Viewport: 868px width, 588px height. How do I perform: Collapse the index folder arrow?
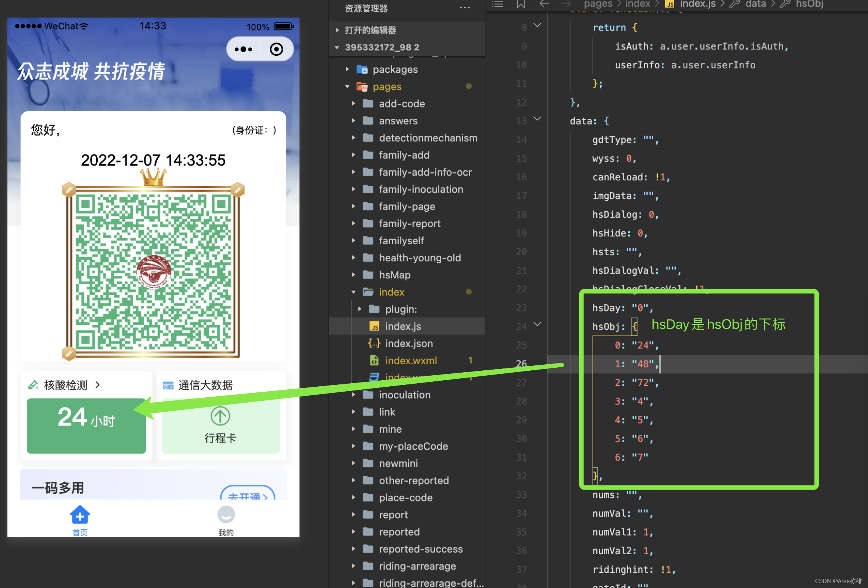(353, 292)
